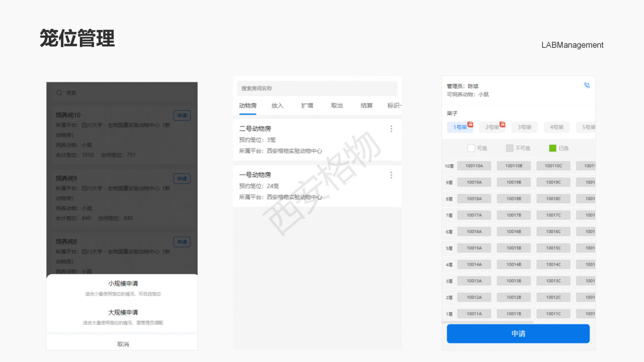This screenshot has height=362, width=644.
Task: Switch to the 放入 tab
Action: 277,106
